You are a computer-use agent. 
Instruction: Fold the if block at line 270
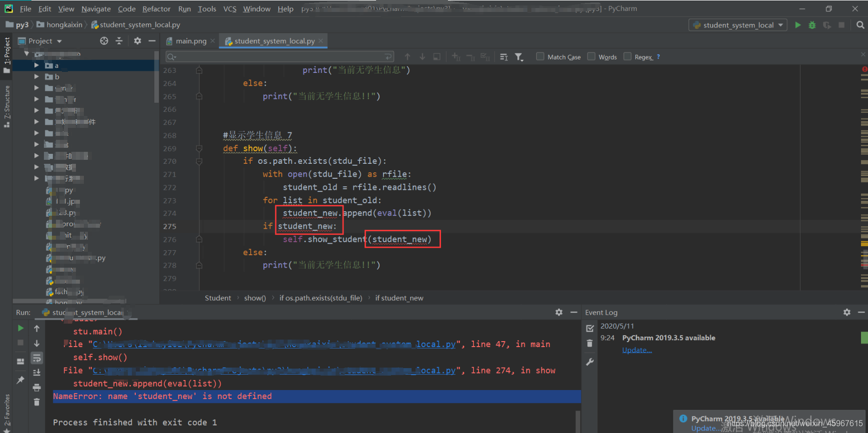coord(199,161)
